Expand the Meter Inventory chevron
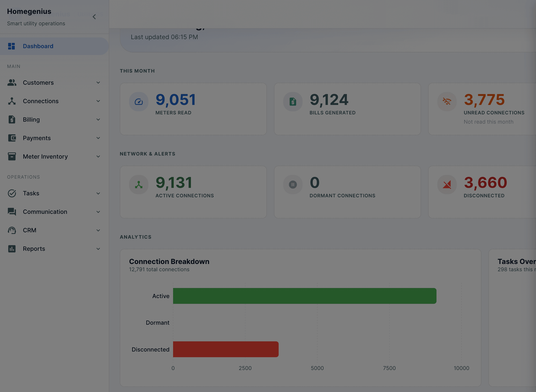This screenshot has height=392, width=536. pos(98,157)
